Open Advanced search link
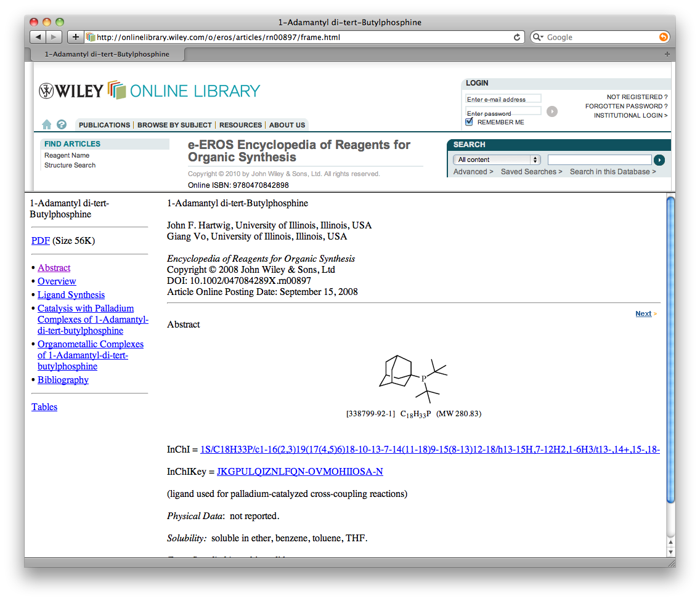Image resolution: width=700 pixels, height=601 pixels. point(473,172)
